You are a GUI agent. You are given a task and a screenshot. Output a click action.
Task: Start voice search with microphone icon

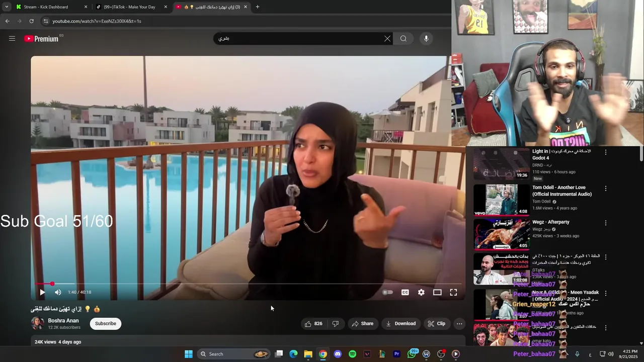tap(426, 38)
